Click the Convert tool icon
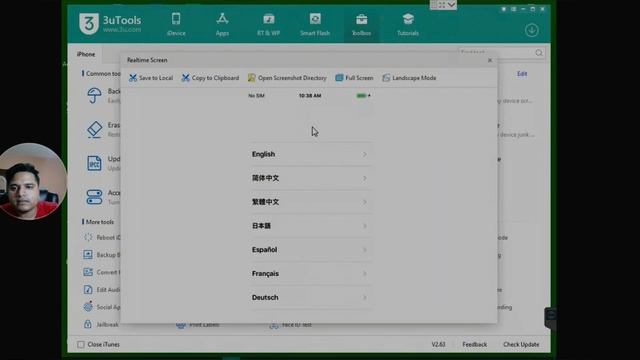 88,272
